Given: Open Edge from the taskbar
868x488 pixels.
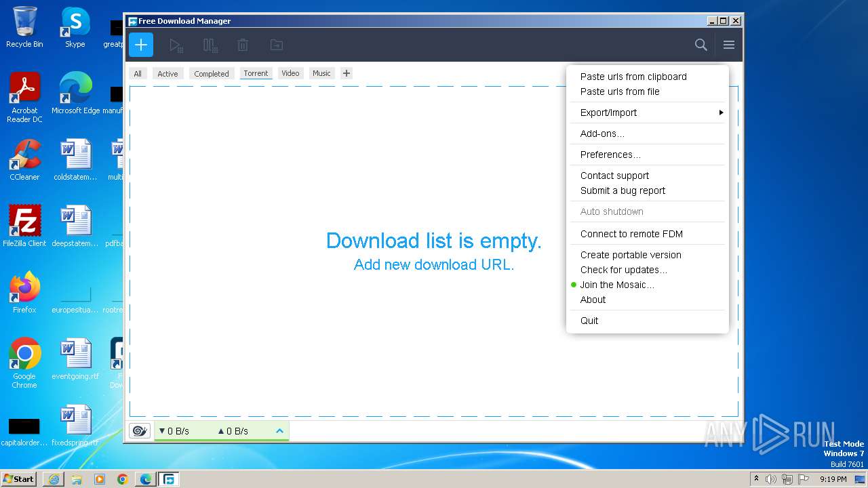Looking at the screenshot, I should [146, 479].
